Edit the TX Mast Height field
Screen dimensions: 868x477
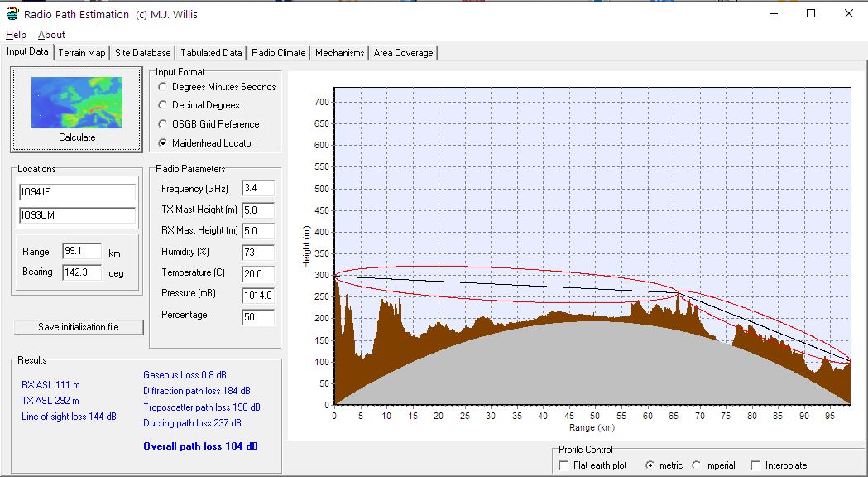pos(257,210)
